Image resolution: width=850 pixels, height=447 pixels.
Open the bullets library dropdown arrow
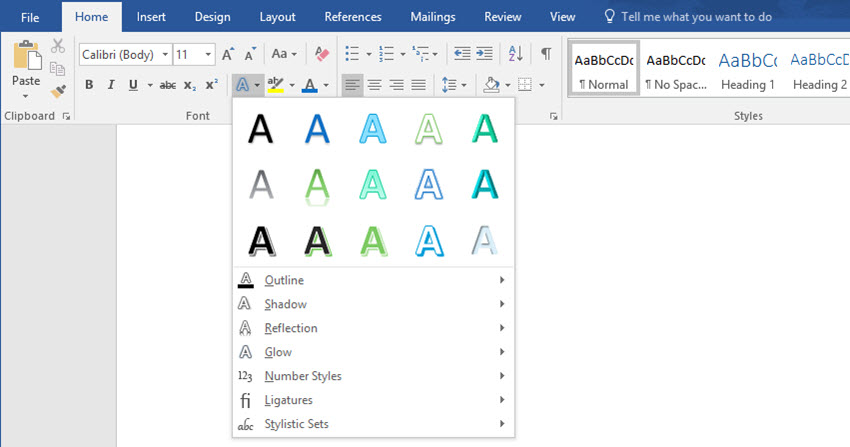(369, 54)
